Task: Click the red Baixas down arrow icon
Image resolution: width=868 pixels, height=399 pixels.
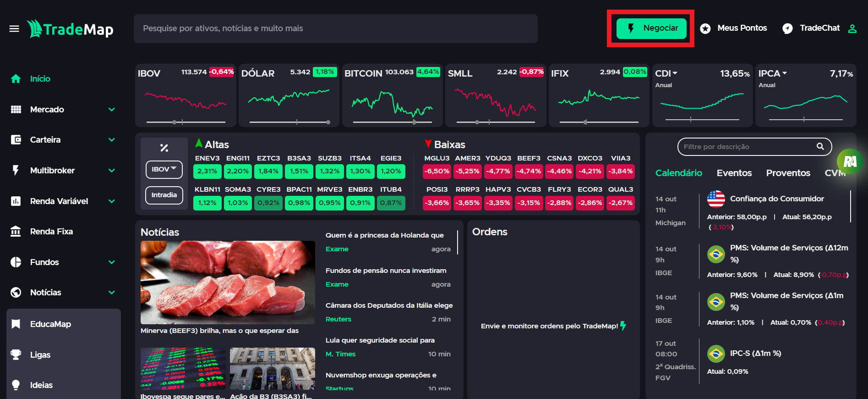Action: click(x=428, y=144)
